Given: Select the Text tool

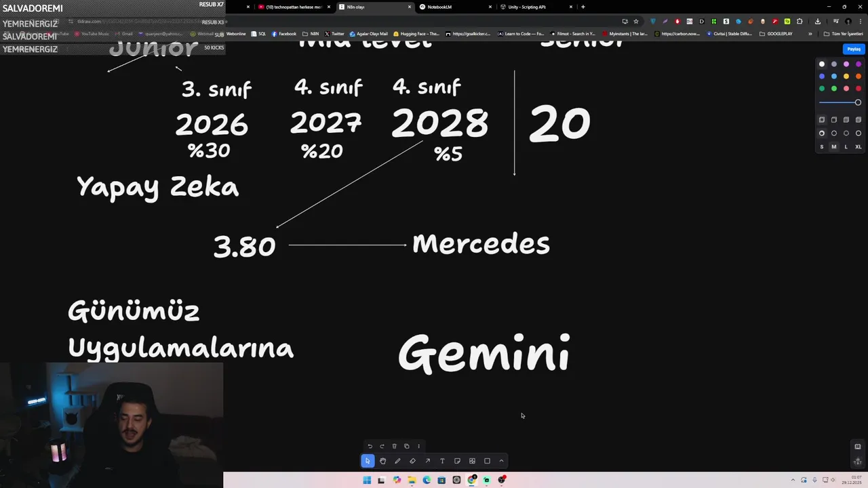Looking at the screenshot, I should pyautogui.click(x=442, y=461).
